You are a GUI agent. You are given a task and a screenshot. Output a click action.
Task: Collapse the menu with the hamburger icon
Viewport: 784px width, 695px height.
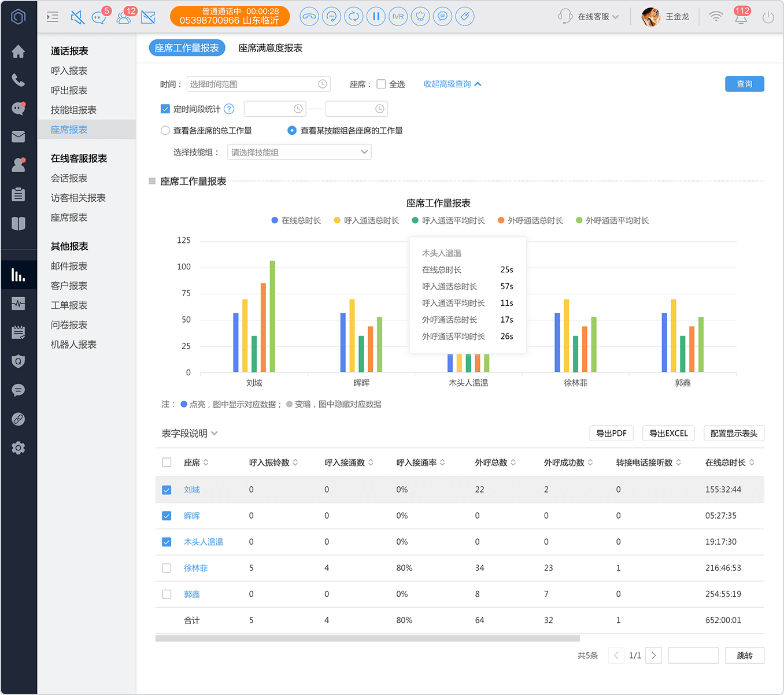pos(53,17)
